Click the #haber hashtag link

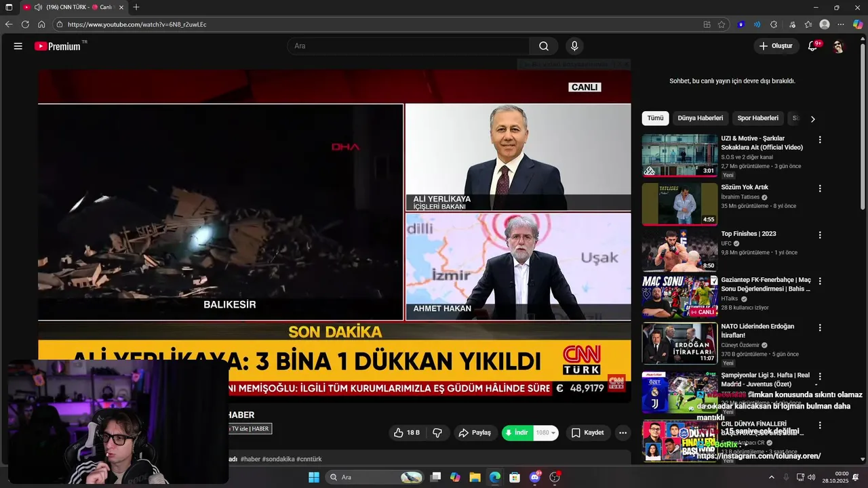(x=250, y=459)
